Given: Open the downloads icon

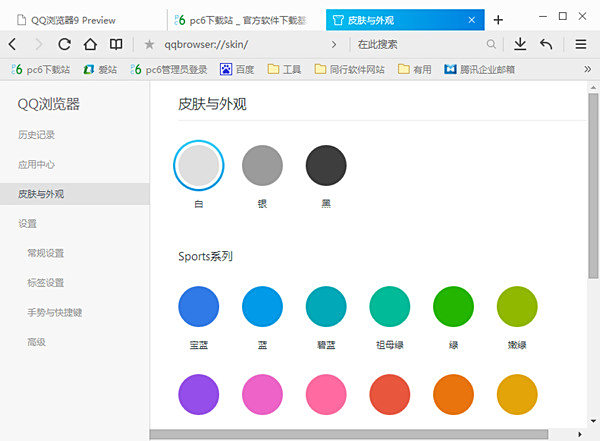Looking at the screenshot, I should point(520,44).
